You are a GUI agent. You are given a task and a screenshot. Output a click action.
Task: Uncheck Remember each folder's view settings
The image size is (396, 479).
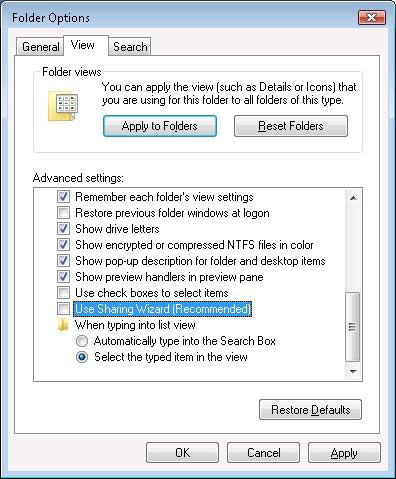pos(63,197)
